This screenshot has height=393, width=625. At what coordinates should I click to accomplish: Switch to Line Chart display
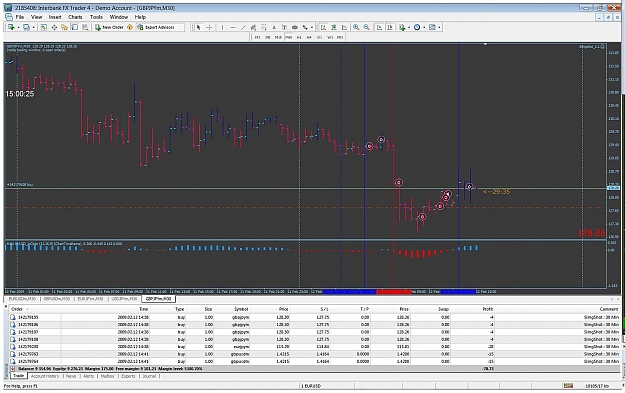coord(344,27)
